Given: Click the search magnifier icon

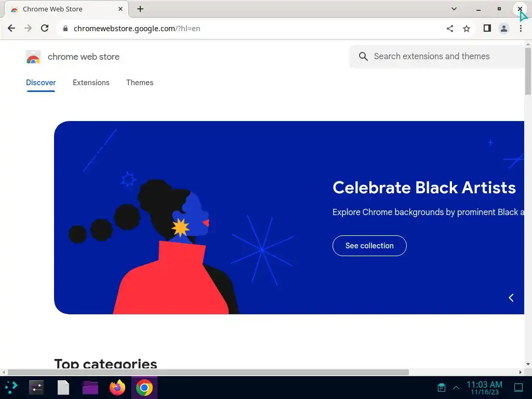Looking at the screenshot, I should (x=363, y=56).
